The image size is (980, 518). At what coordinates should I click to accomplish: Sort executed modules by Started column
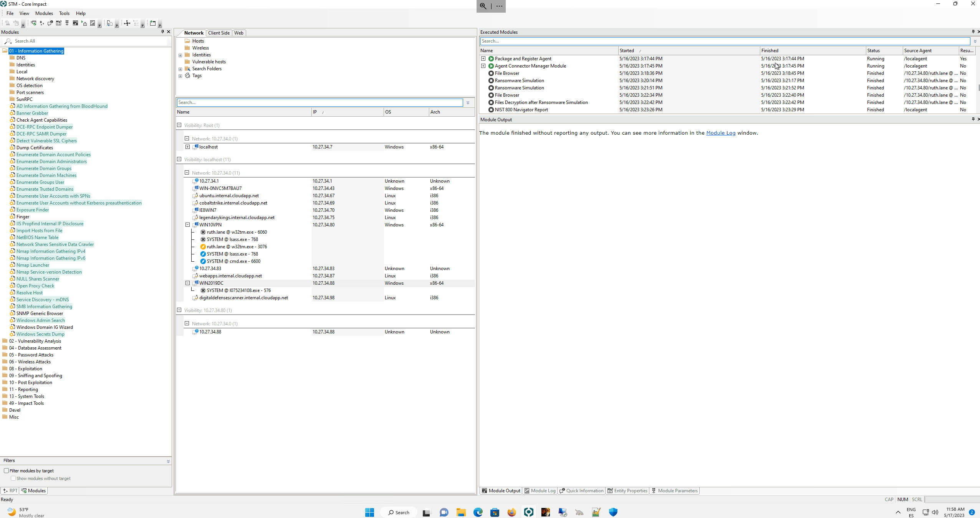pyautogui.click(x=689, y=51)
